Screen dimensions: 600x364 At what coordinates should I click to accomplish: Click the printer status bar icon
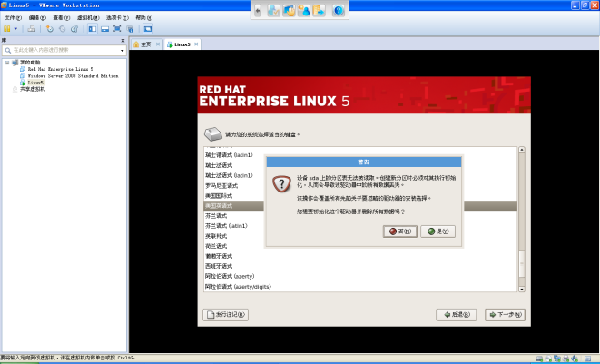click(566, 359)
